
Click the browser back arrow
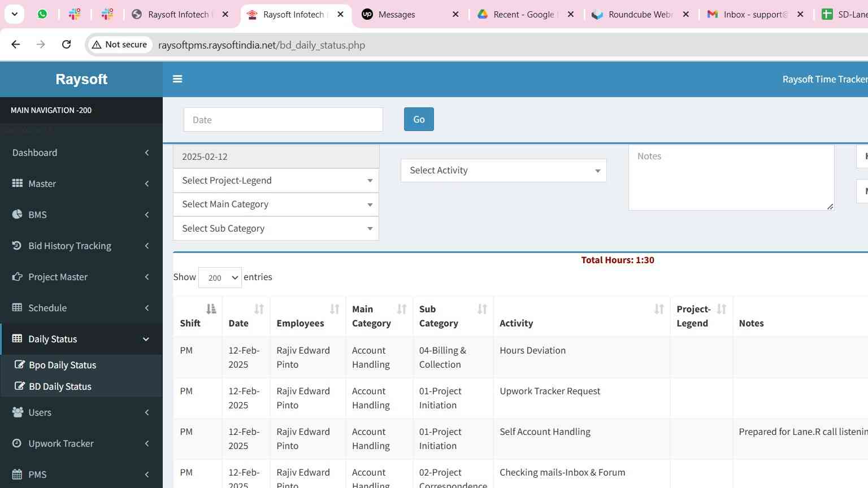pyautogui.click(x=16, y=44)
